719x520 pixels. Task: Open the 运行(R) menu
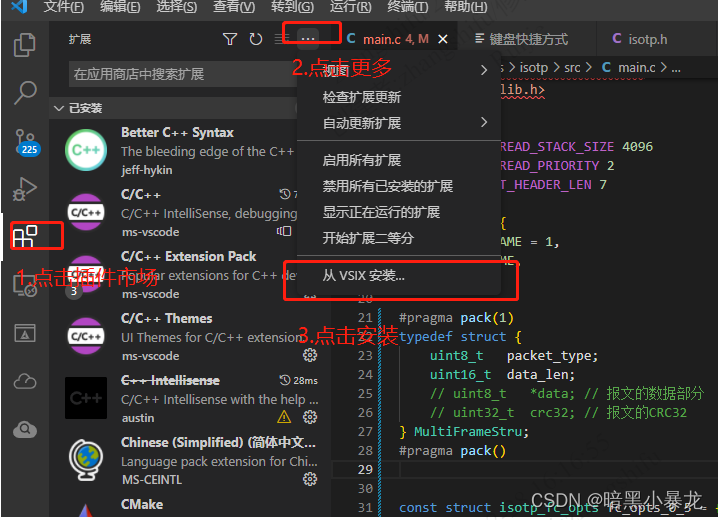point(351,6)
